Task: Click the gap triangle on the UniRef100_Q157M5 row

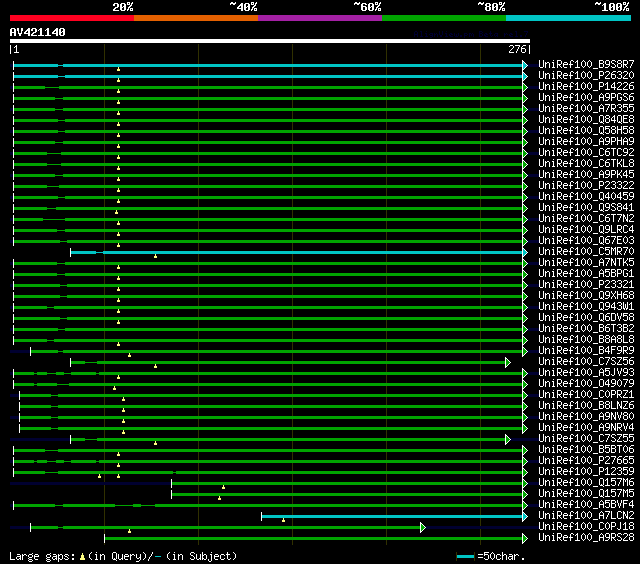Action: pos(219,498)
